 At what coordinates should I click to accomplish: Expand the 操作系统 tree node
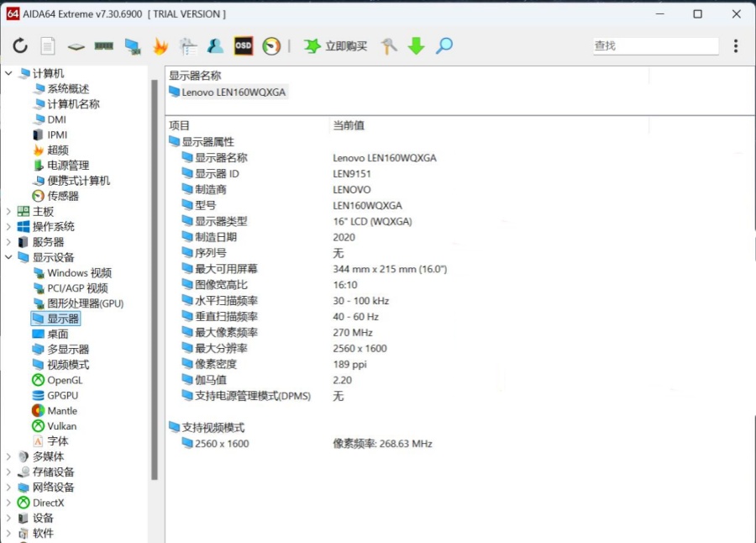pos(8,226)
